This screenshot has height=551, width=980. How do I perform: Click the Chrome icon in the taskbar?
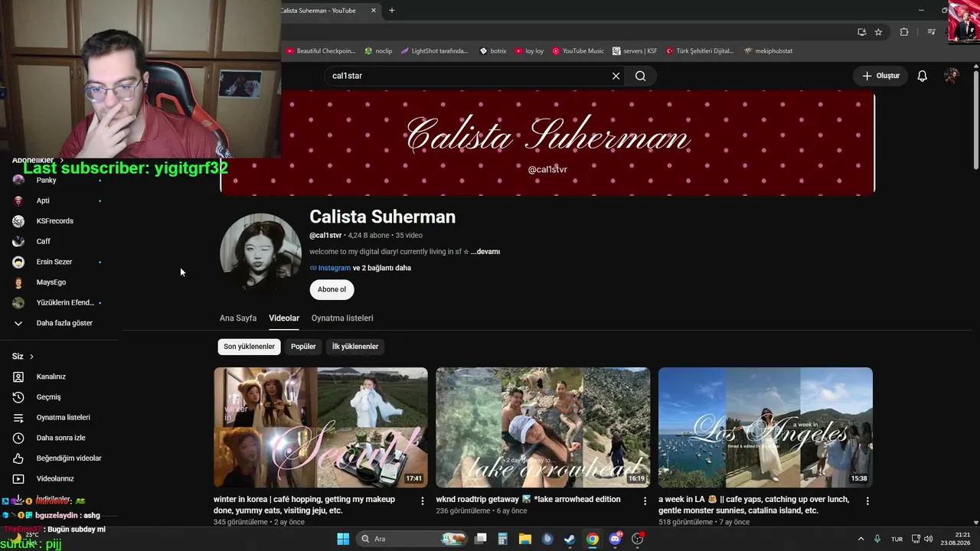(593, 539)
